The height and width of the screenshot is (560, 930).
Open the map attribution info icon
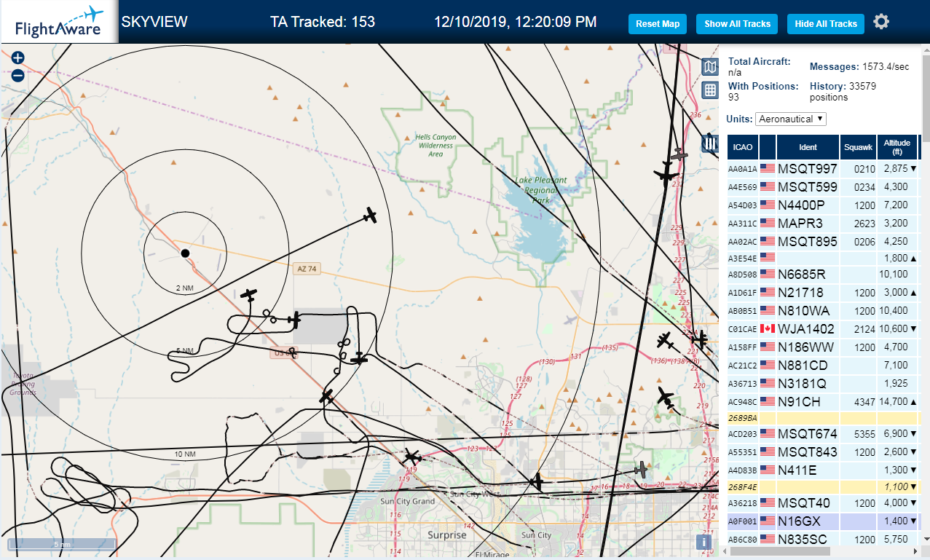[x=704, y=542]
